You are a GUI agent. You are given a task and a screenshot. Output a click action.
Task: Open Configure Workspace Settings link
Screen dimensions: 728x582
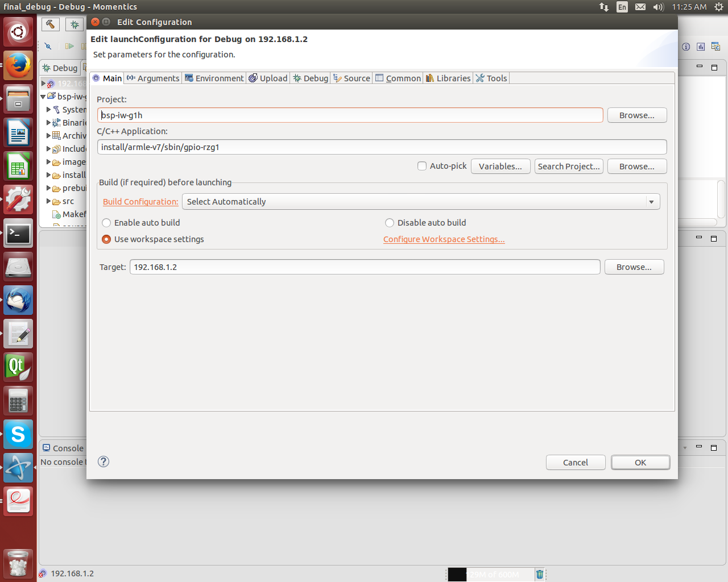point(444,239)
